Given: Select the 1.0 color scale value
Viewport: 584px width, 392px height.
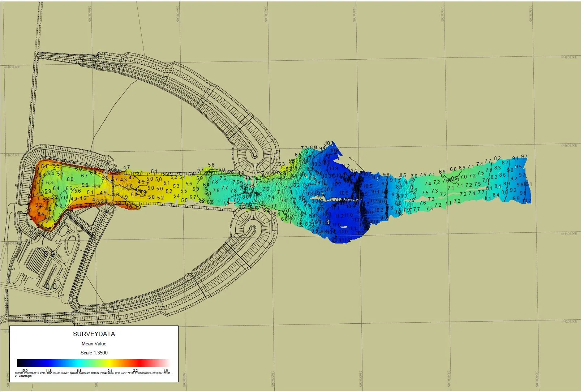Looking at the screenshot, I should point(166,371).
